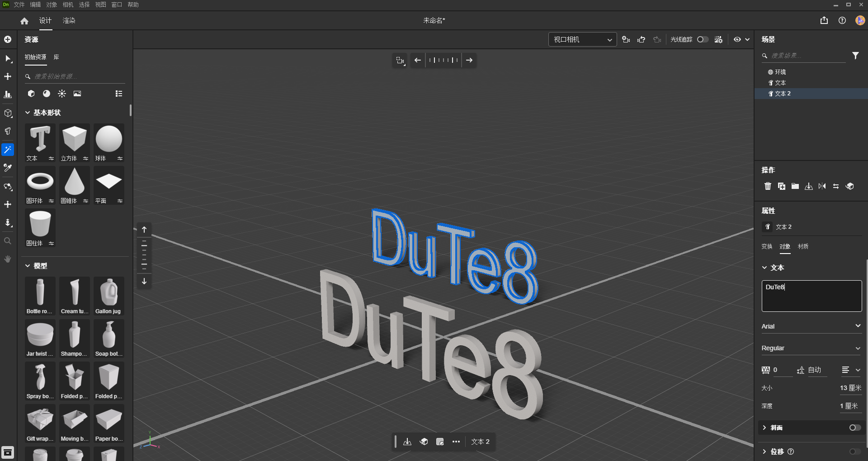Switch asset list view mode
The height and width of the screenshot is (461, 868).
coord(119,94)
